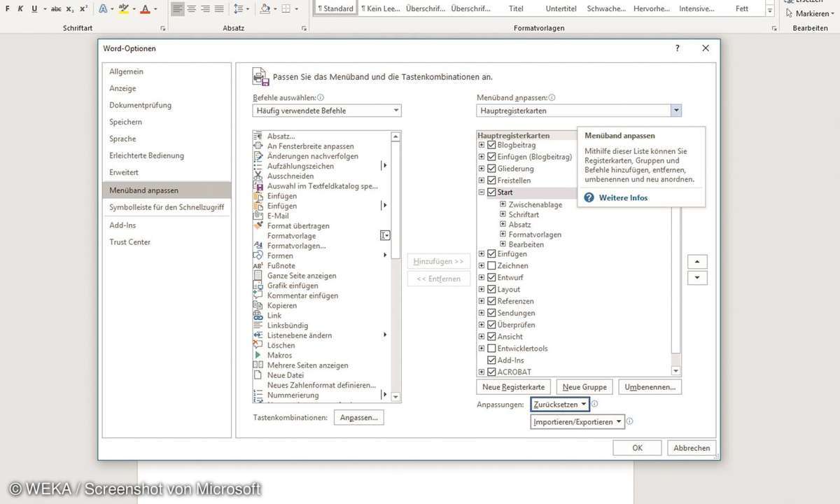This screenshot has height=504, width=840.
Task: Uncheck the Sendungen checkbox
Action: 491,313
